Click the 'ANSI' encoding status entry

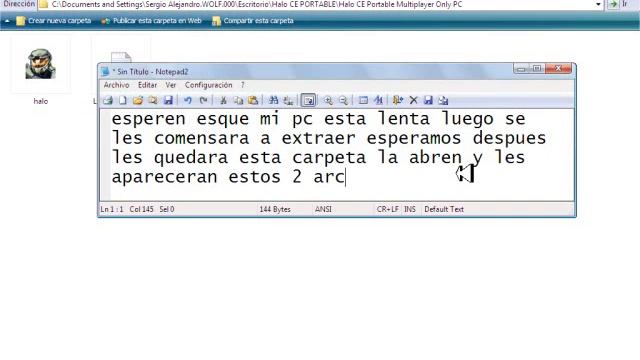(x=323, y=209)
